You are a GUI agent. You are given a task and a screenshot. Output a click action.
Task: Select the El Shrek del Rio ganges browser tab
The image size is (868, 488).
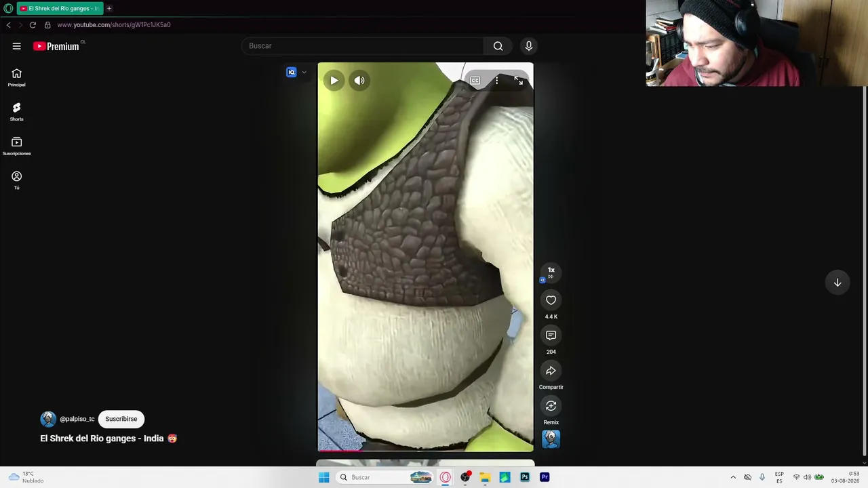click(x=60, y=8)
